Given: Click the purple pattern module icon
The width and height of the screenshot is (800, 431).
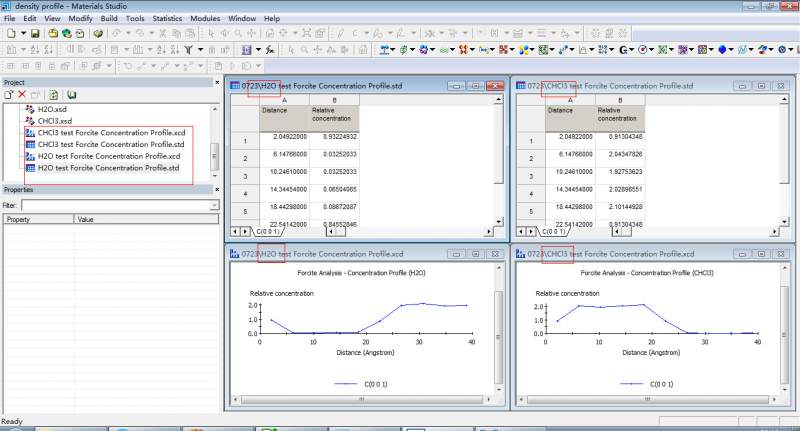Looking at the screenshot, I should 682,49.
